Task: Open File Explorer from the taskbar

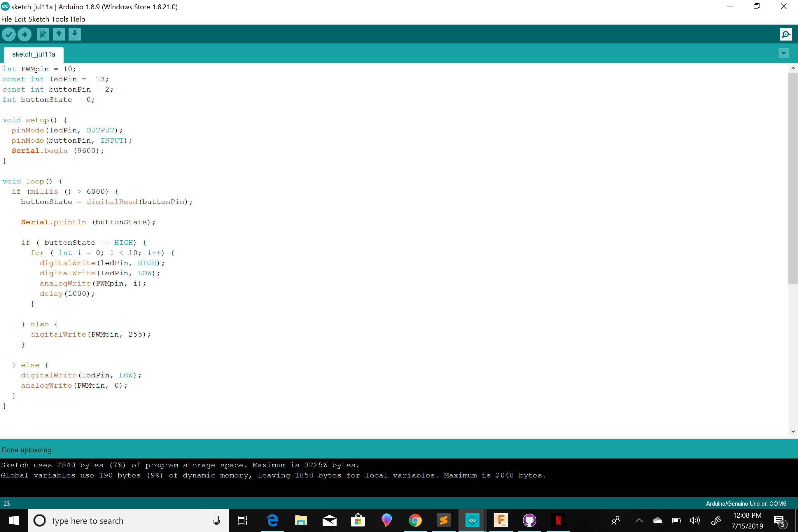Action: 301,520
